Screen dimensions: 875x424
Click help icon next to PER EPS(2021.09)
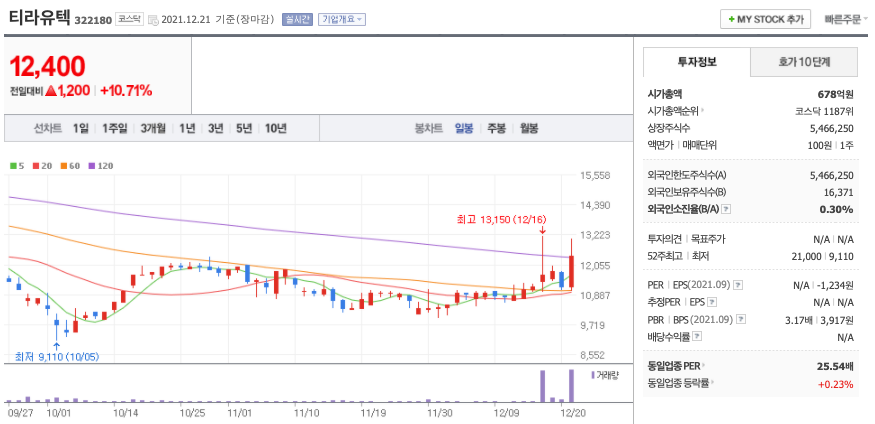point(738,285)
